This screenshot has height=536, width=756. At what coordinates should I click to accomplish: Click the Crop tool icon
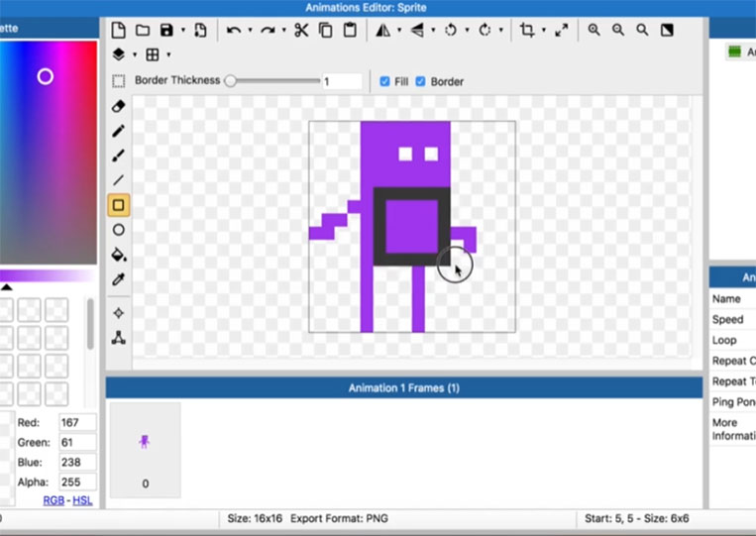click(x=527, y=30)
